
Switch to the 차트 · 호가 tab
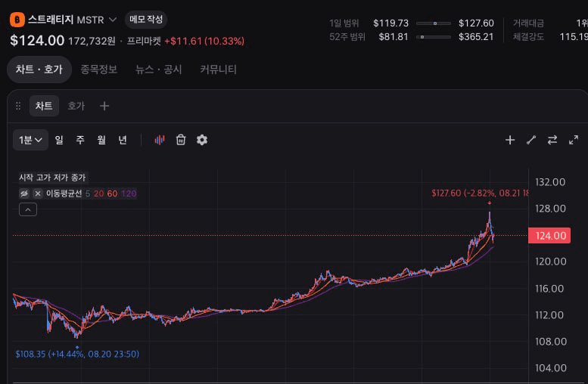coord(39,70)
